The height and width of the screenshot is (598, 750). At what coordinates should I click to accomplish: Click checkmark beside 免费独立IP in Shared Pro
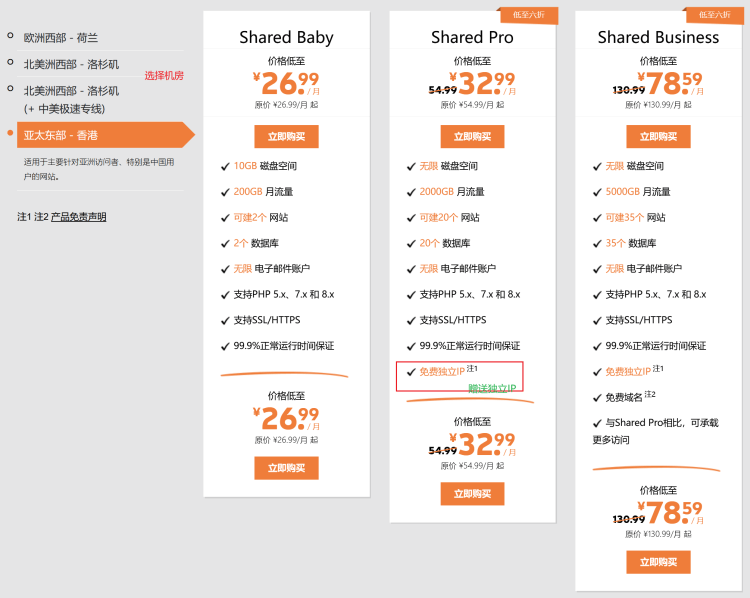[411, 372]
